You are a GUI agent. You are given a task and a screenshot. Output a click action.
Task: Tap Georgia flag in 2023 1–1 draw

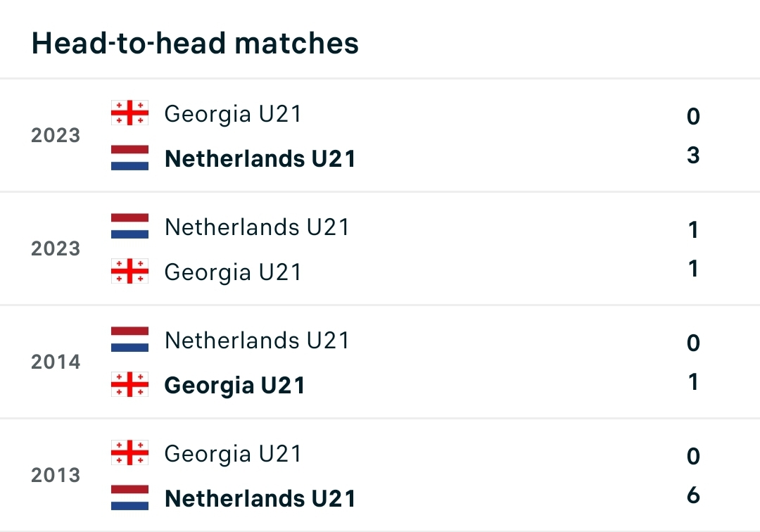(x=129, y=272)
